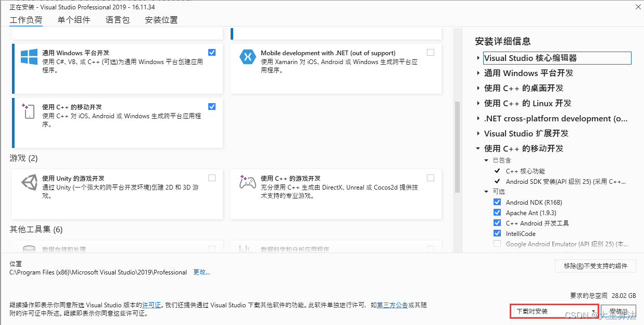The image size is (644, 325).
Task: Click the 游戏 (2) section heading
Action: (24, 158)
